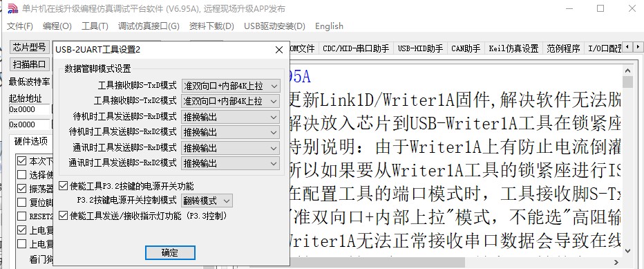Image resolution: width=644 pixels, height=269 pixels.
Task: Maximize the main application window
Action: 600,8
